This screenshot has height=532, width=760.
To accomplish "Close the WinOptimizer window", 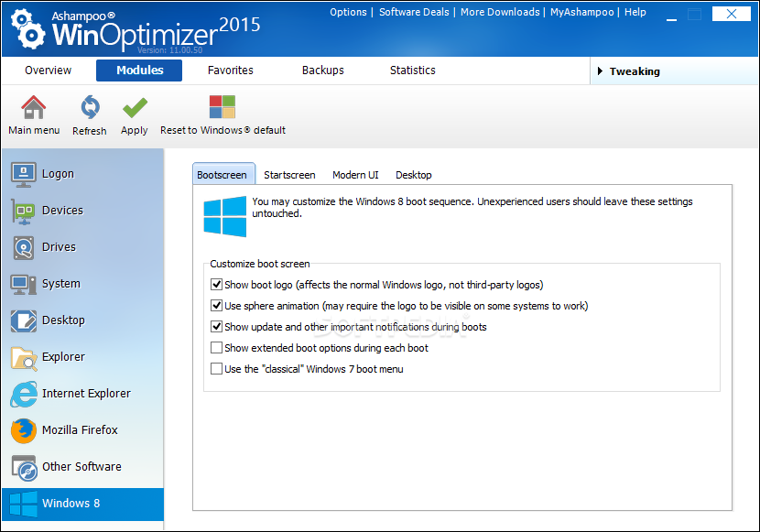I will pos(731,14).
